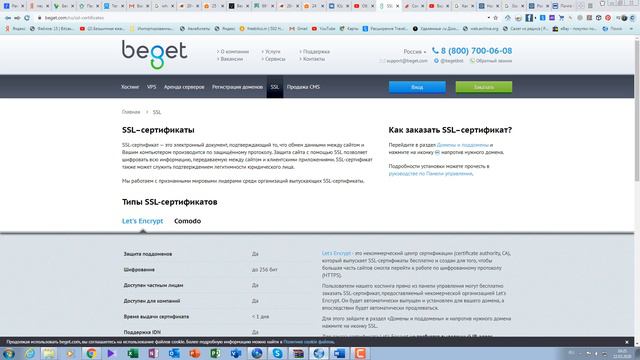Launch Visio from the taskbar
Viewport: 640px width, 360px height.
click(236, 353)
